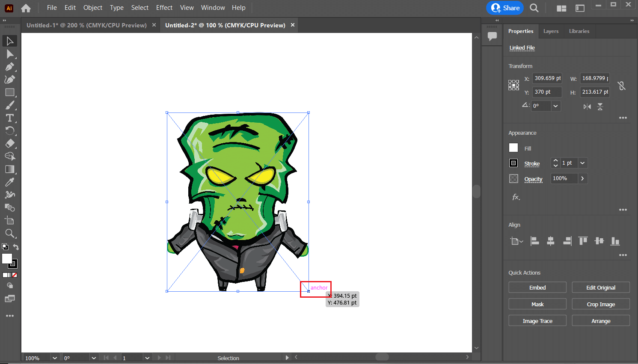Click the Image Trace quick action
638x364 pixels.
click(x=537, y=320)
